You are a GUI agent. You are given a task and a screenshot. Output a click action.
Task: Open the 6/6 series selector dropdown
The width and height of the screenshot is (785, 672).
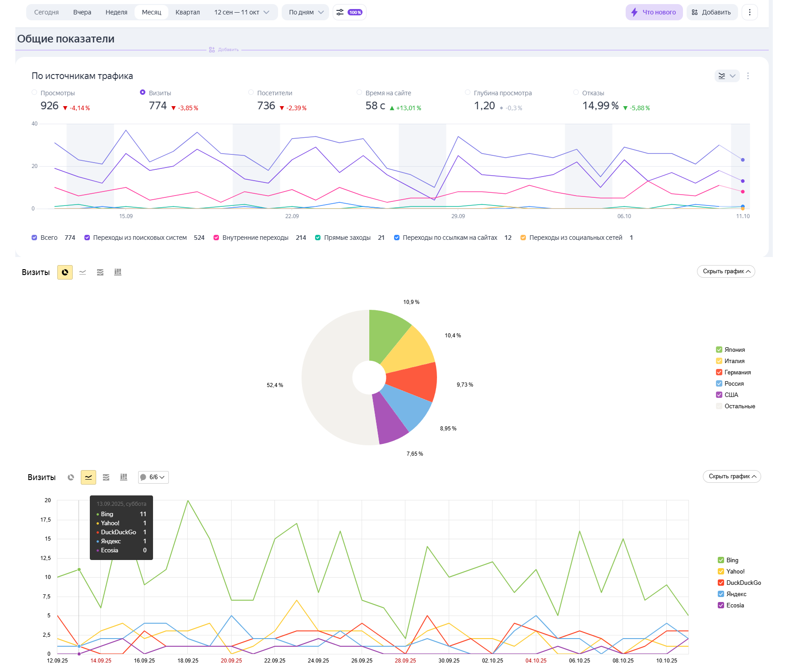153,477
